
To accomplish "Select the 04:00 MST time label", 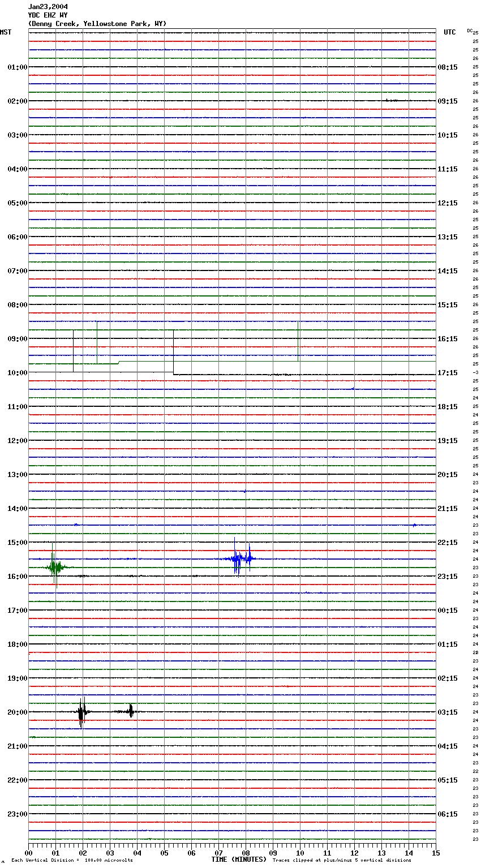I will click(x=18, y=169).
